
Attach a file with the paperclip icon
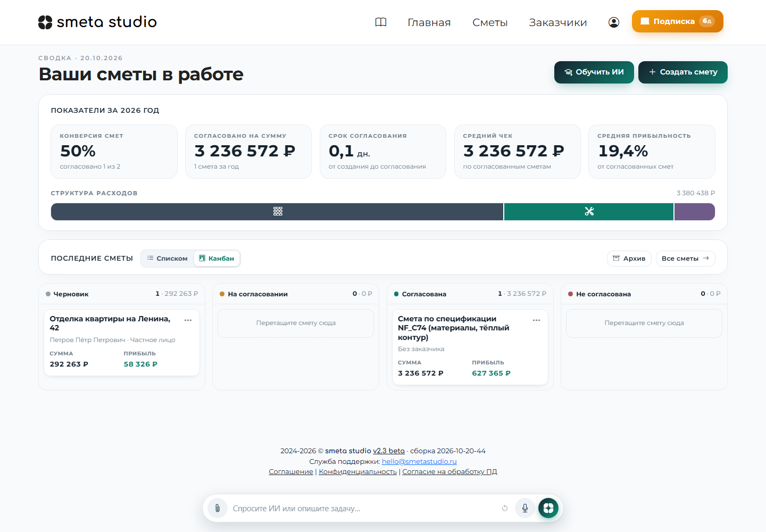218,509
